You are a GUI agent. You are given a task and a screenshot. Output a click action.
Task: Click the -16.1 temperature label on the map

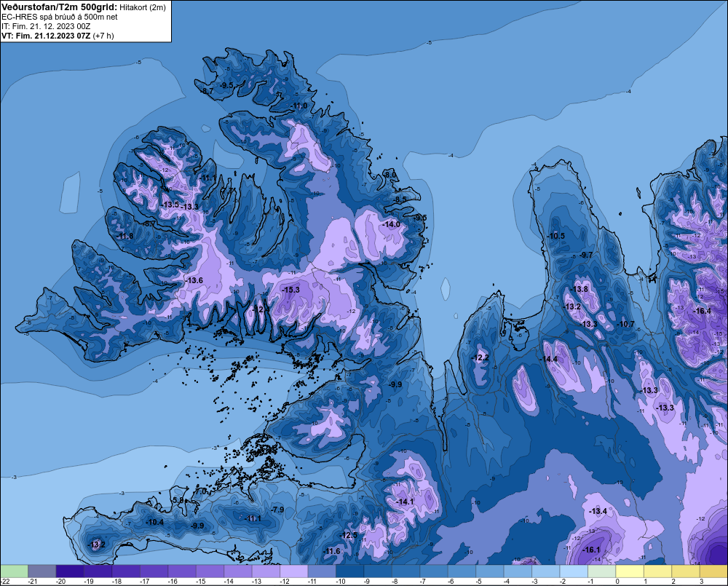(591, 550)
